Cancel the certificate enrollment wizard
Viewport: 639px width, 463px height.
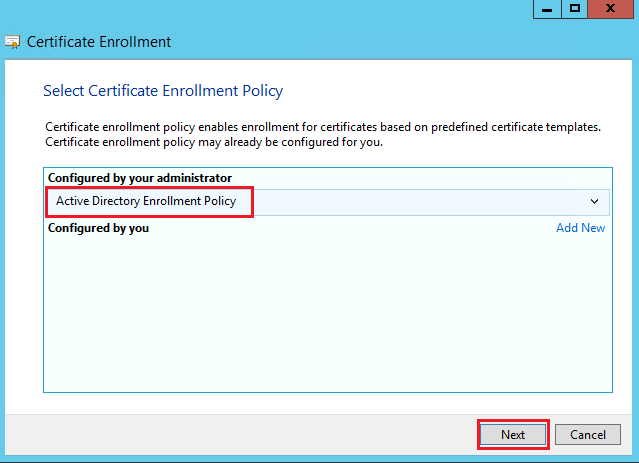click(588, 435)
